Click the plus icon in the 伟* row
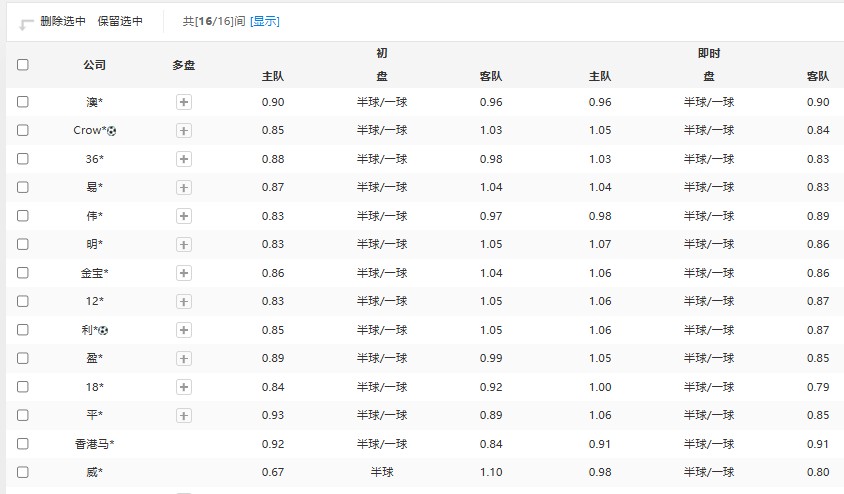 184,216
